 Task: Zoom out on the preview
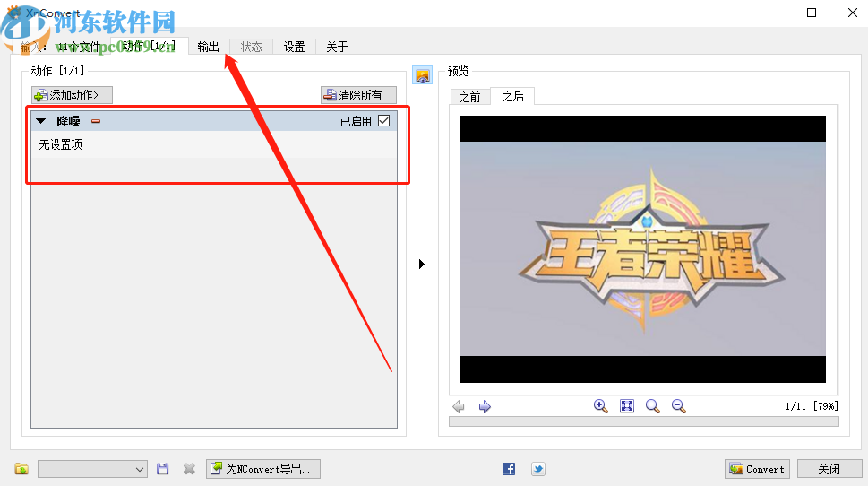coord(679,406)
